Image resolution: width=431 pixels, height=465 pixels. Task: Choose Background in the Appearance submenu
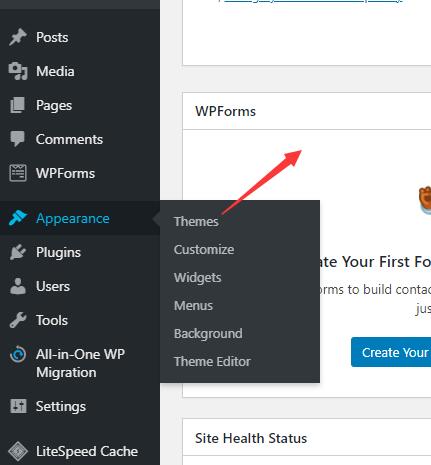[x=208, y=334]
